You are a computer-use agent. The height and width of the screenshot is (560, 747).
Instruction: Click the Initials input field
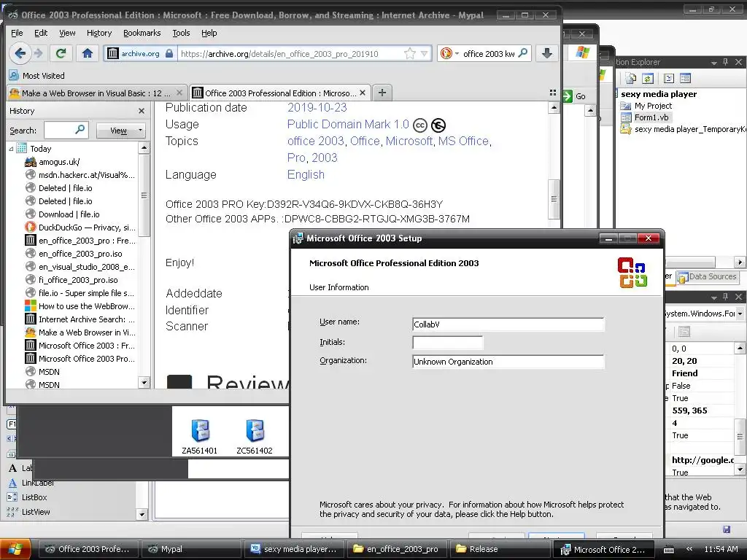click(x=448, y=343)
